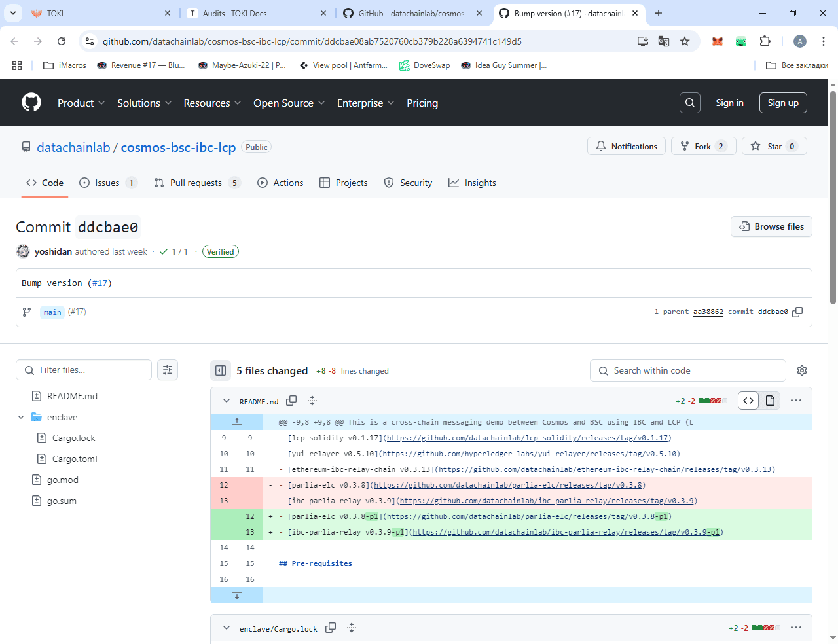
Task: Collapse the enclave folder in tree
Action: point(21,417)
